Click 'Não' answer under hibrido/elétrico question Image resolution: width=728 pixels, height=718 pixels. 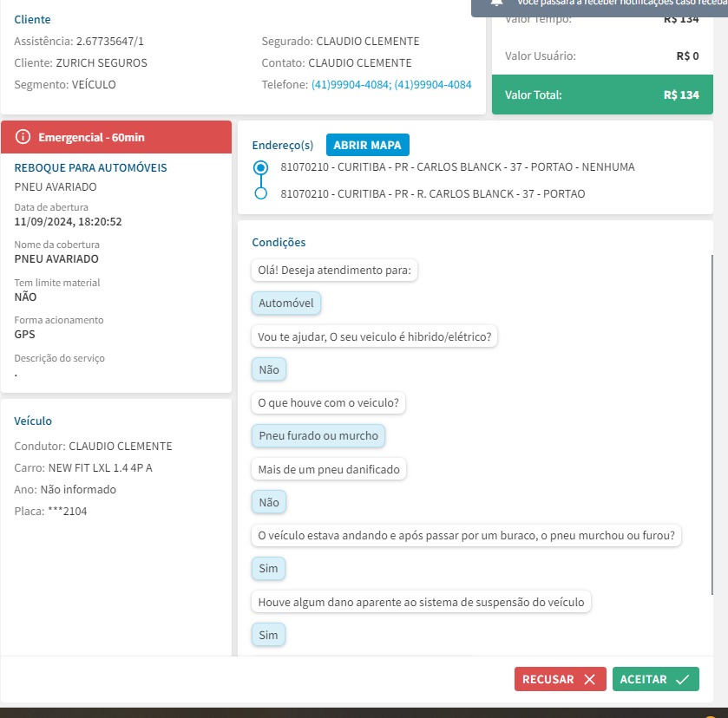pyautogui.click(x=269, y=369)
